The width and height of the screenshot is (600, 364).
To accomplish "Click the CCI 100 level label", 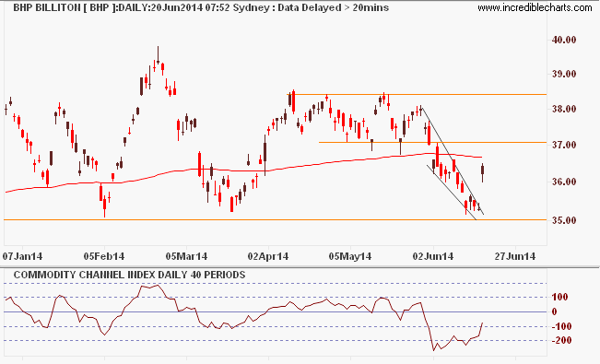I will pyautogui.click(x=559, y=297).
